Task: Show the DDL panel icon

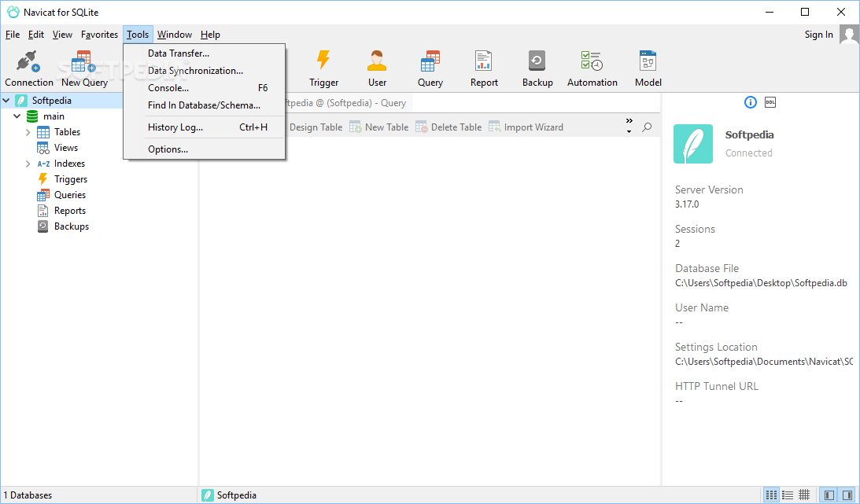Action: coord(770,102)
